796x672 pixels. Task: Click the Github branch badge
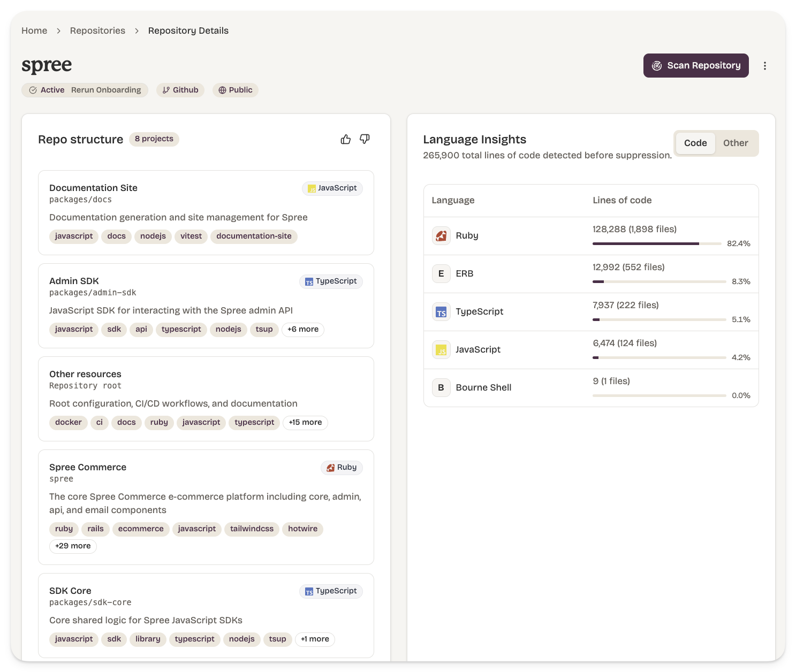pyautogui.click(x=180, y=90)
